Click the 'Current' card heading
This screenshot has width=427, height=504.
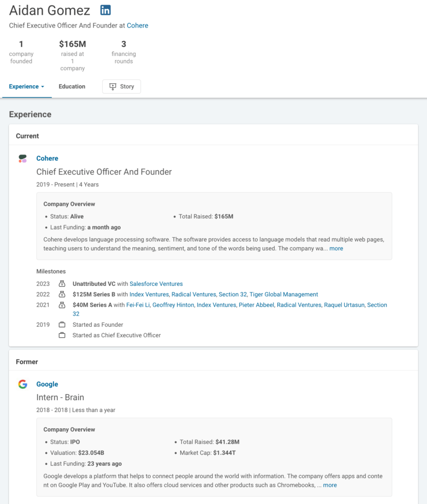[27, 136]
